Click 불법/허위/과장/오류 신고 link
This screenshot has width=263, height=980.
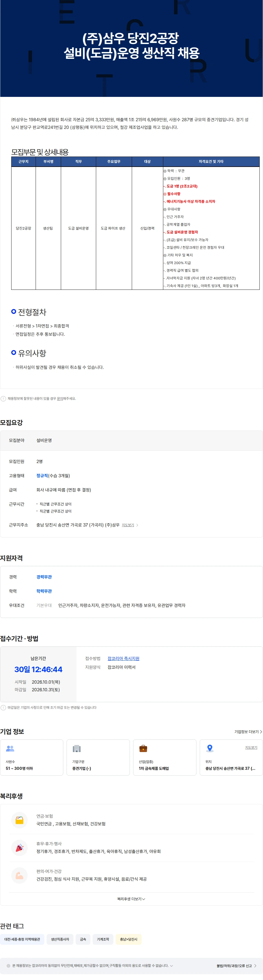pos(236,965)
